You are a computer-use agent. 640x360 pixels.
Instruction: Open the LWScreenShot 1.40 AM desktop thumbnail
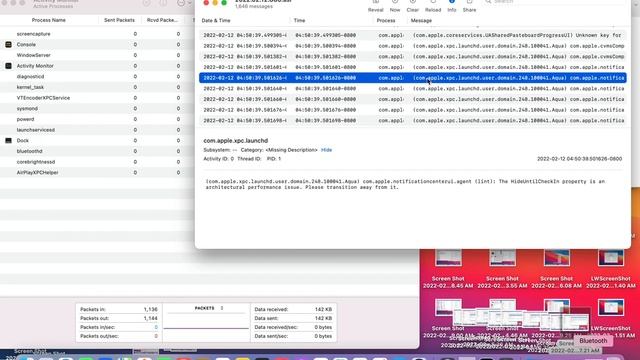click(x=611, y=268)
